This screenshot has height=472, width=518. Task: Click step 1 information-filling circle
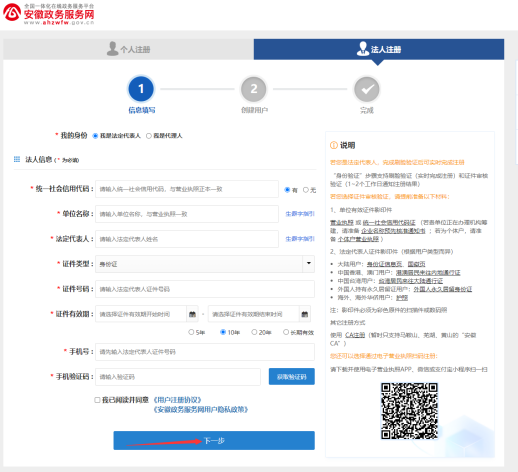(141, 89)
